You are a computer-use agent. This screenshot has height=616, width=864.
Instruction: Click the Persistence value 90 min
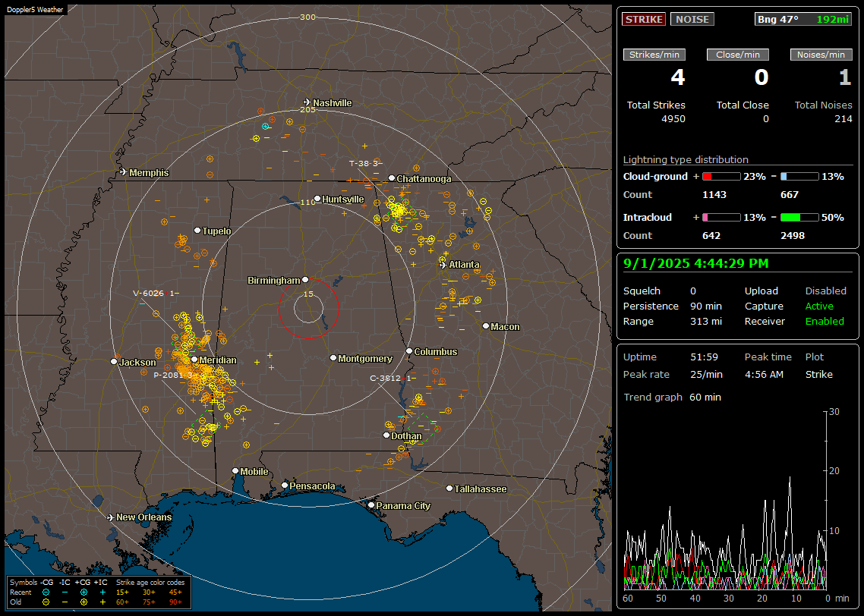click(706, 306)
